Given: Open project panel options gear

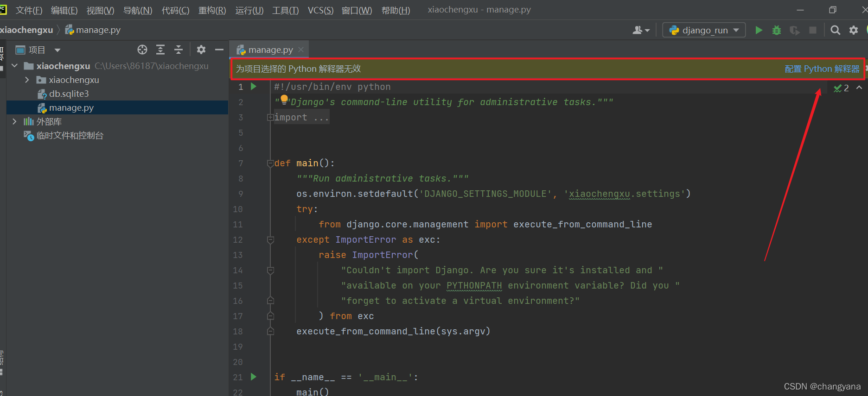Looking at the screenshot, I should coord(201,50).
